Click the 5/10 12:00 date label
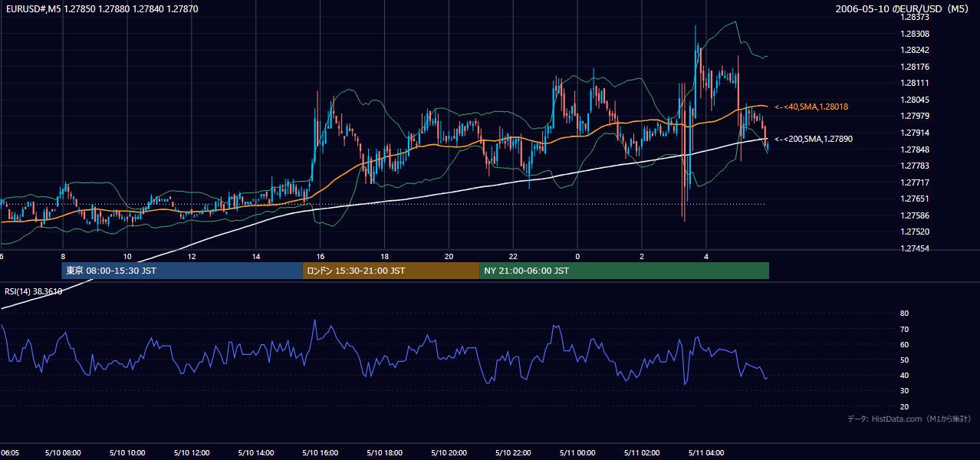Image resolution: width=980 pixels, height=460 pixels. [x=192, y=453]
